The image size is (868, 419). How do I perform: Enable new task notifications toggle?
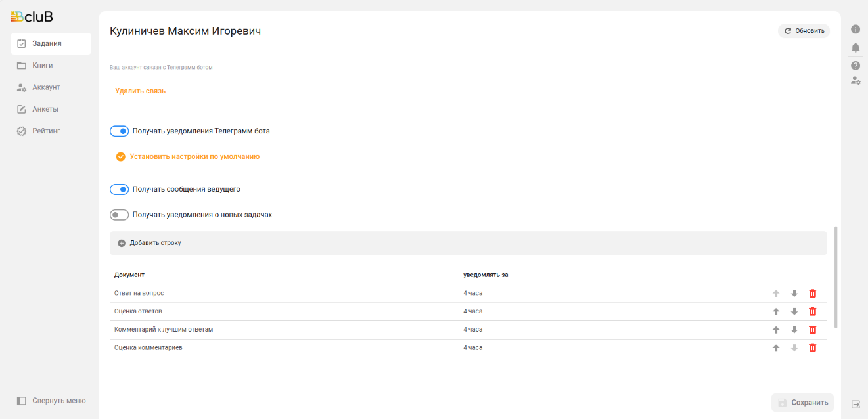pos(119,215)
